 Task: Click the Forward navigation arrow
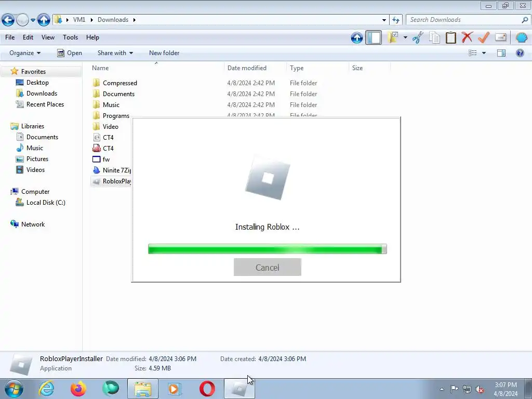[x=22, y=20]
